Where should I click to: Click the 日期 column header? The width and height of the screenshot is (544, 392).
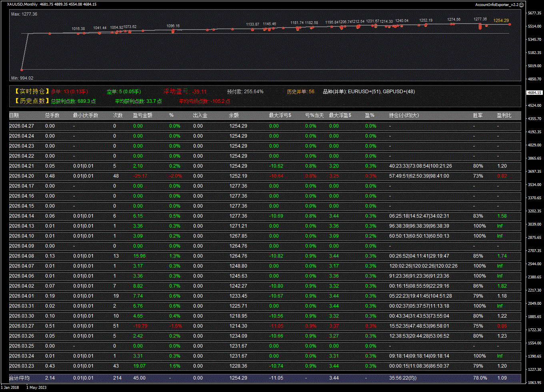point(14,115)
